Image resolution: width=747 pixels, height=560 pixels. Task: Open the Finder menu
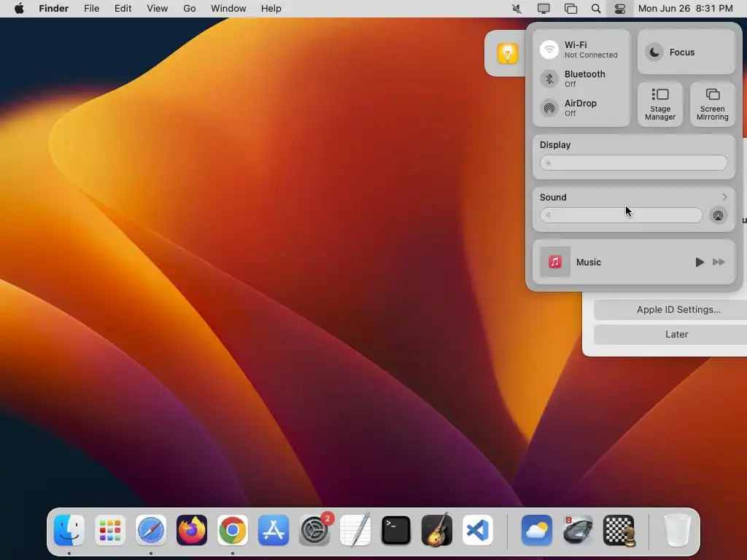pos(53,9)
